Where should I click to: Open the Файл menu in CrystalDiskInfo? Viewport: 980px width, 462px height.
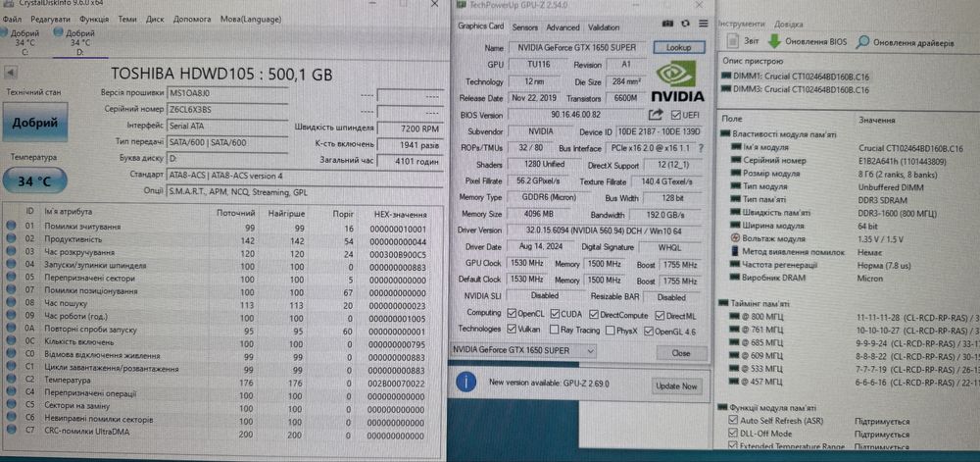pyautogui.click(x=12, y=19)
